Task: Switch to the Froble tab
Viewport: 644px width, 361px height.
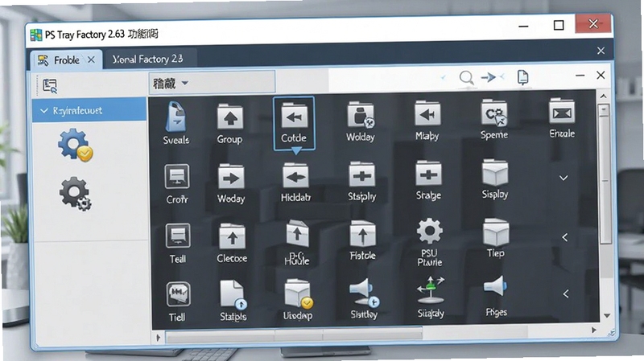Action: (67, 60)
